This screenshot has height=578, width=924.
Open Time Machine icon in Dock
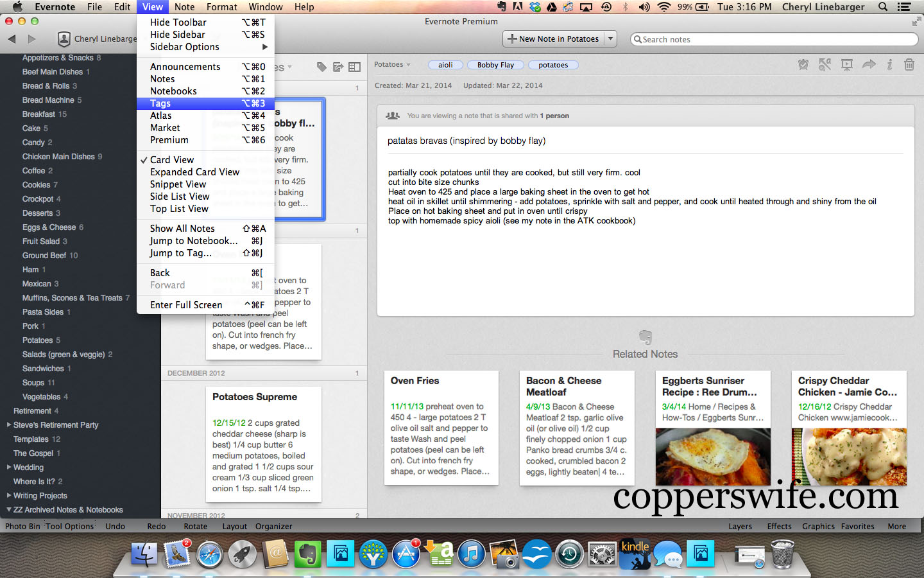[x=569, y=554]
